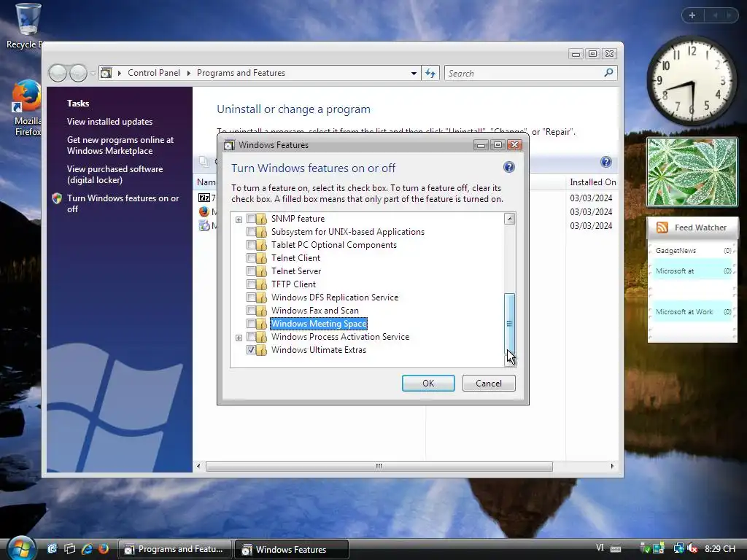Click the breadcrumb arrow before Control Panel
The height and width of the screenshot is (560, 747).
point(119,73)
